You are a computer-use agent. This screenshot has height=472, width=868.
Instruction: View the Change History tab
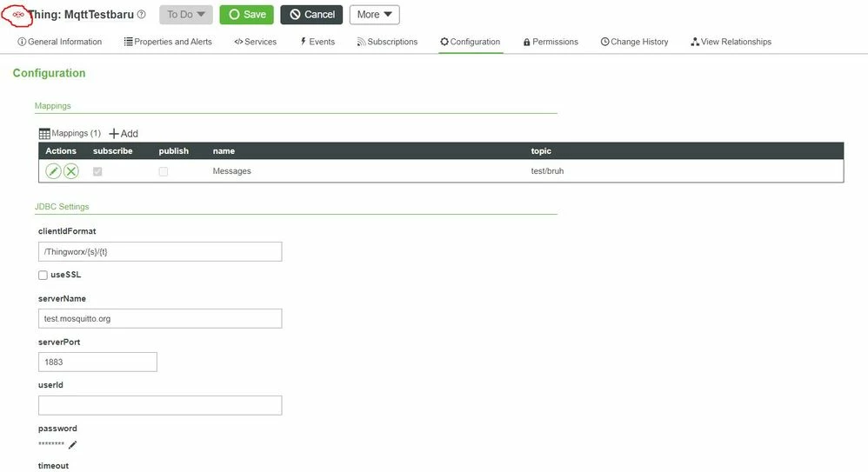click(x=634, y=42)
